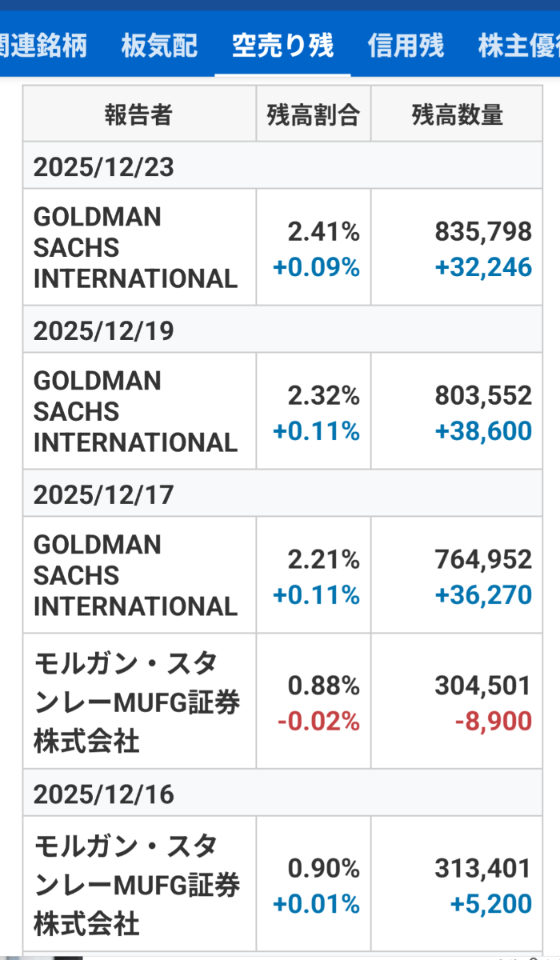Open Goldman Sachs International under 2025/12/23
Screen dimensions: 560x960
click(x=136, y=247)
